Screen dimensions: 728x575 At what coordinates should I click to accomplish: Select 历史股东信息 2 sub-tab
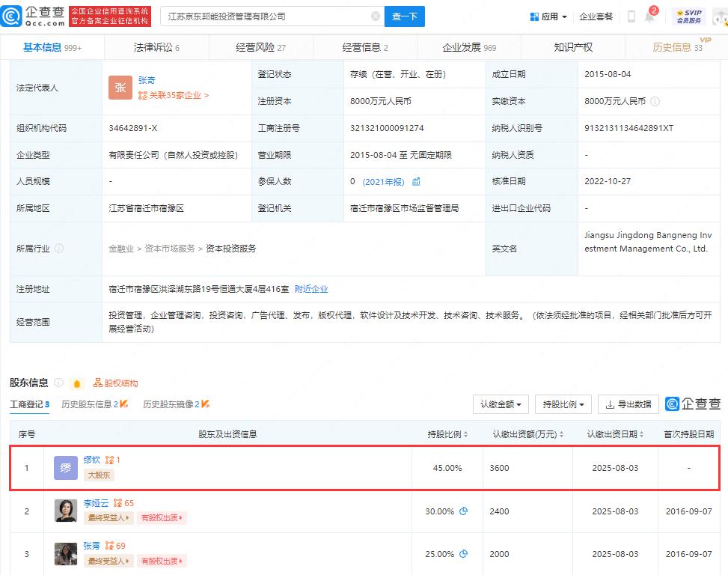[x=95, y=404]
